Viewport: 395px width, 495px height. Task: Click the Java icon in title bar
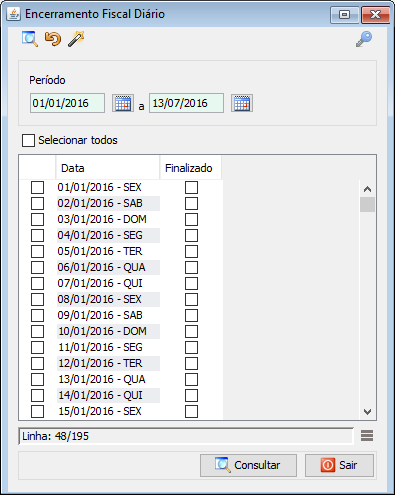[x=14, y=14]
